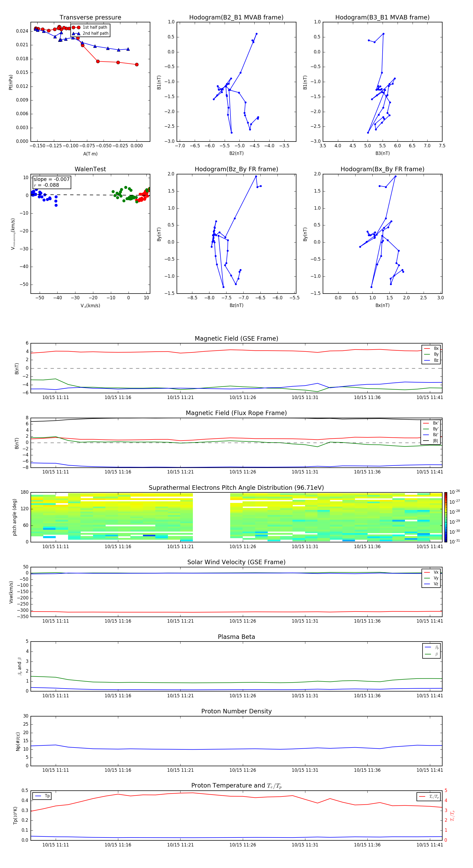473x868 pixels.
Task: Click '10/15 11:11' tick under Plasma Beta
Action: pyautogui.click(x=55, y=696)
